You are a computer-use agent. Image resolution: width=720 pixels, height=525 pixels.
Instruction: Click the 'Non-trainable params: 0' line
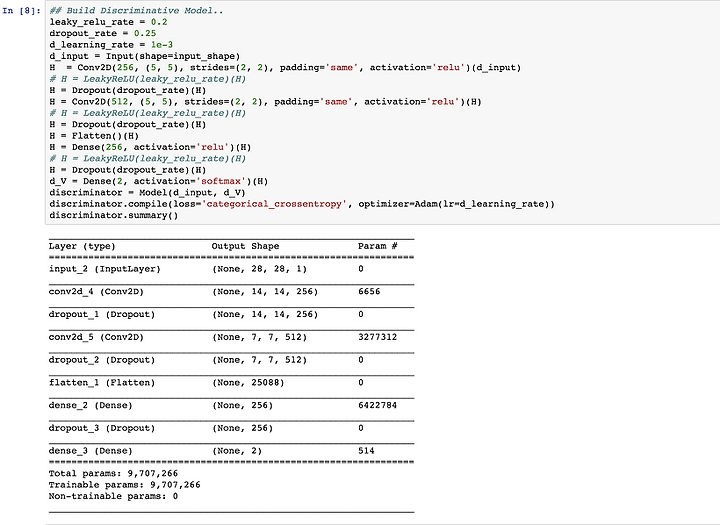coord(113,497)
